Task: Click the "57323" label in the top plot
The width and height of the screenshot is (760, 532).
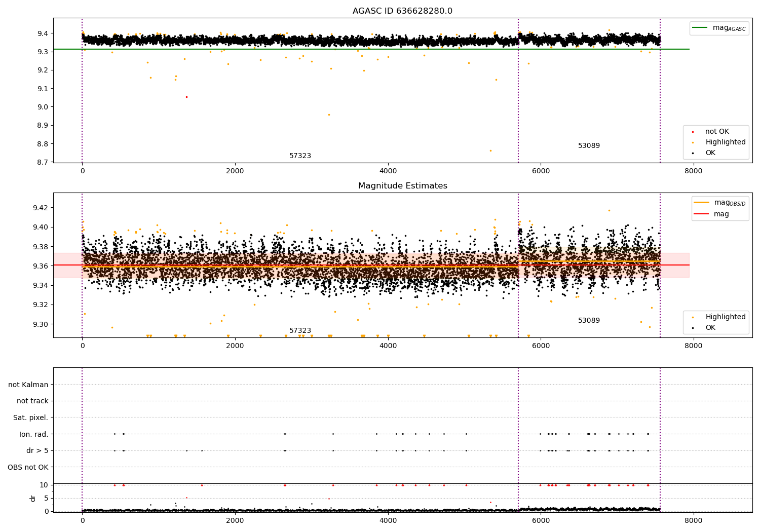Action: point(300,156)
